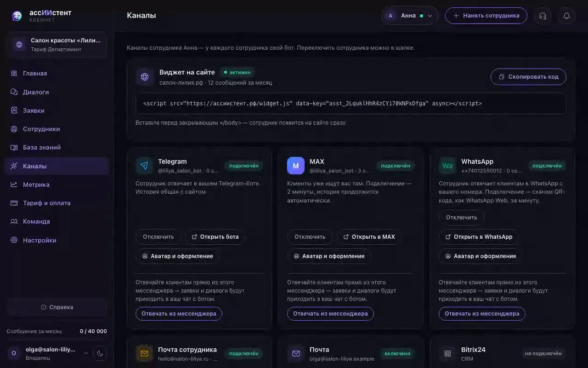Toggle dark theme moon icon
The height and width of the screenshot is (368, 588).
tap(100, 353)
